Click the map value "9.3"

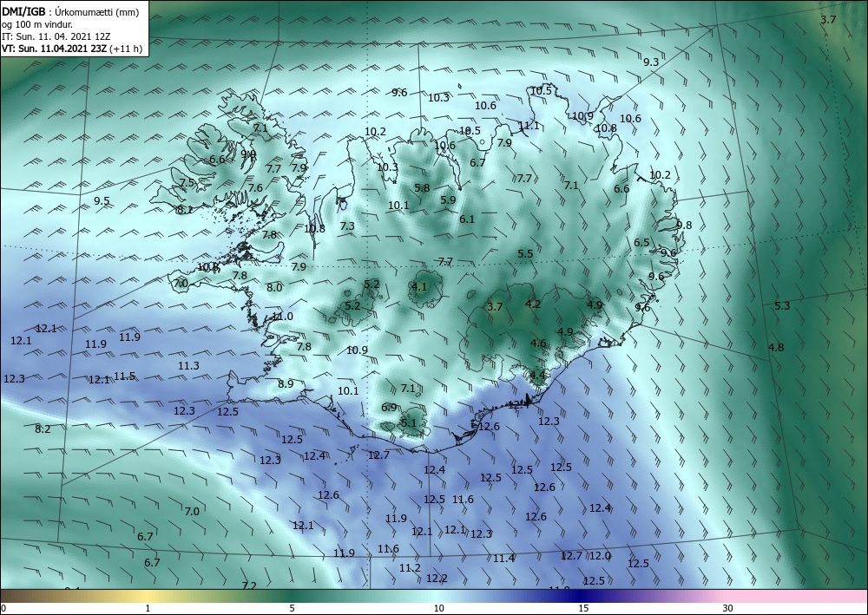point(651,62)
